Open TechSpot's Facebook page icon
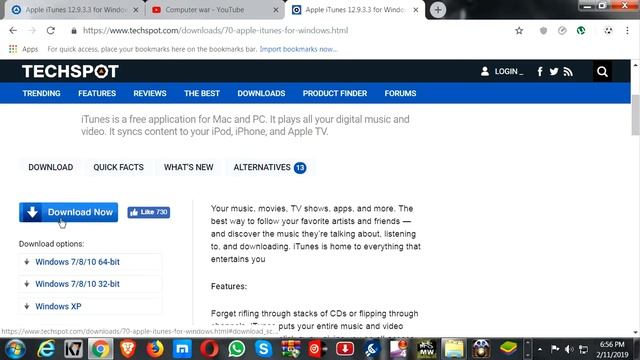Viewport: 640px width, 360px height. pos(540,72)
